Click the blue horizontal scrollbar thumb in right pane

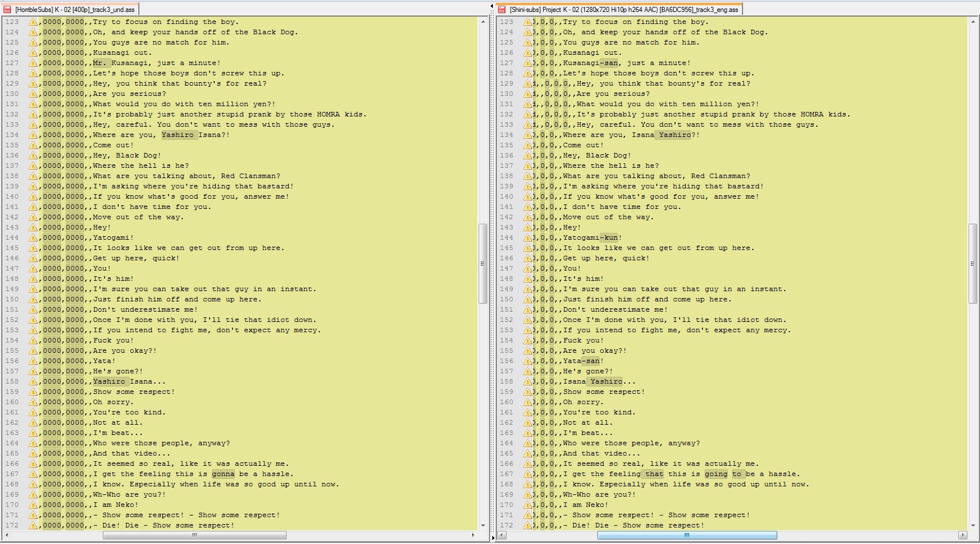pyautogui.click(x=687, y=535)
